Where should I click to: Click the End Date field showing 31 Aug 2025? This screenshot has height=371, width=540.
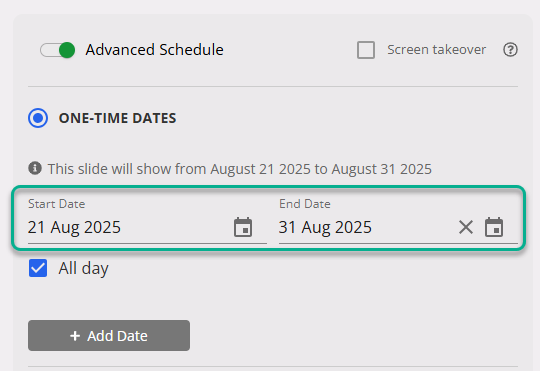tap(398, 220)
